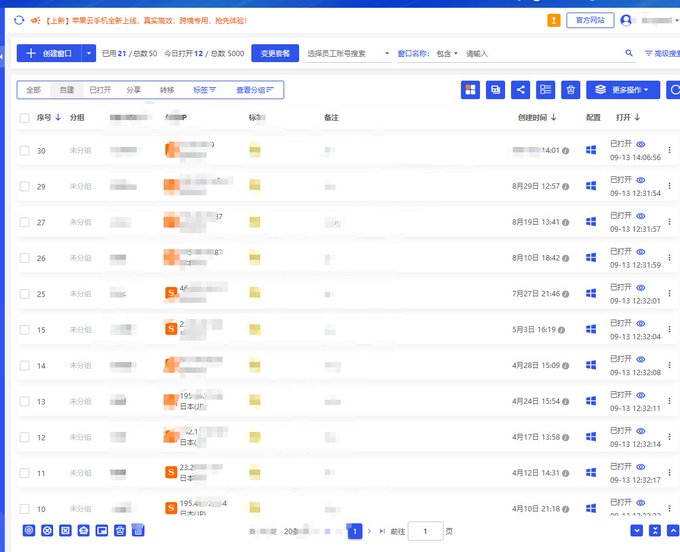Click the 创建窗口 button
The width and height of the screenshot is (680, 552).
tap(49, 53)
